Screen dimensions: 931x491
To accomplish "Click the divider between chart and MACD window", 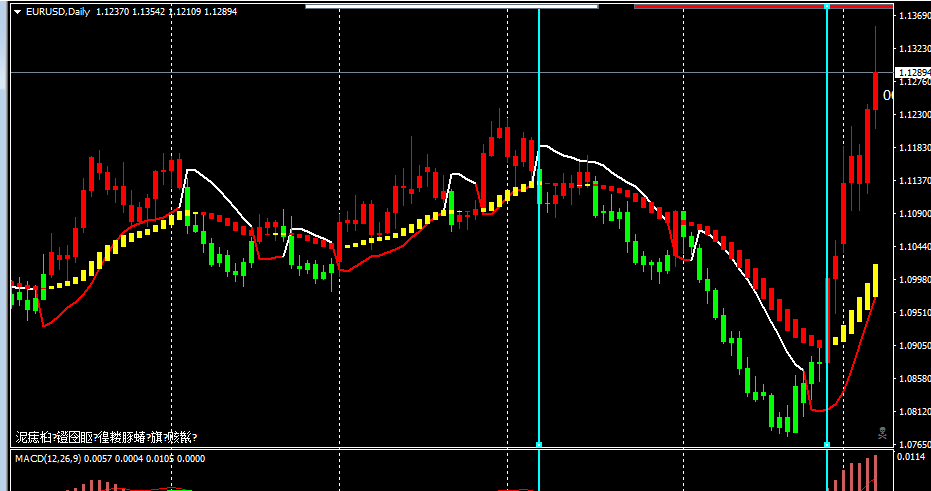I will coord(450,450).
